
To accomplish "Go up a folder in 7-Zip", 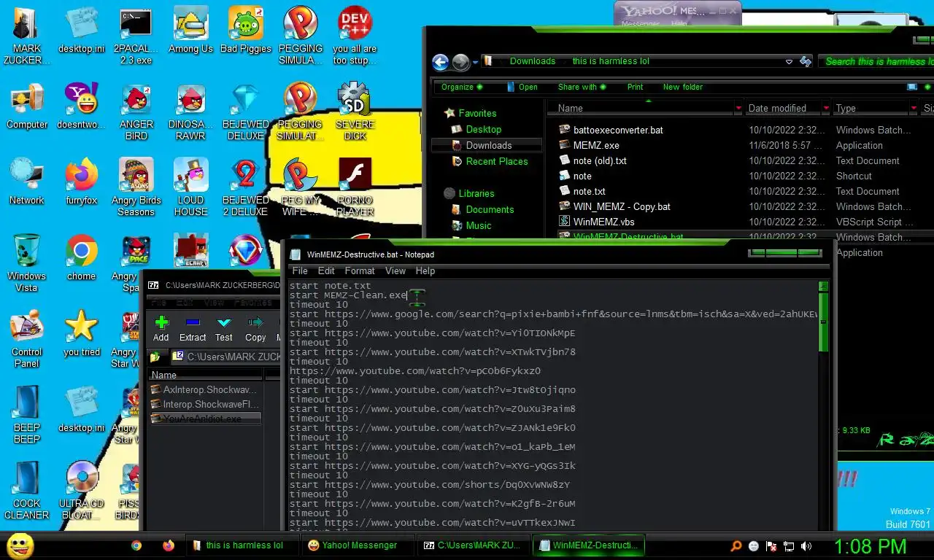I will (155, 357).
